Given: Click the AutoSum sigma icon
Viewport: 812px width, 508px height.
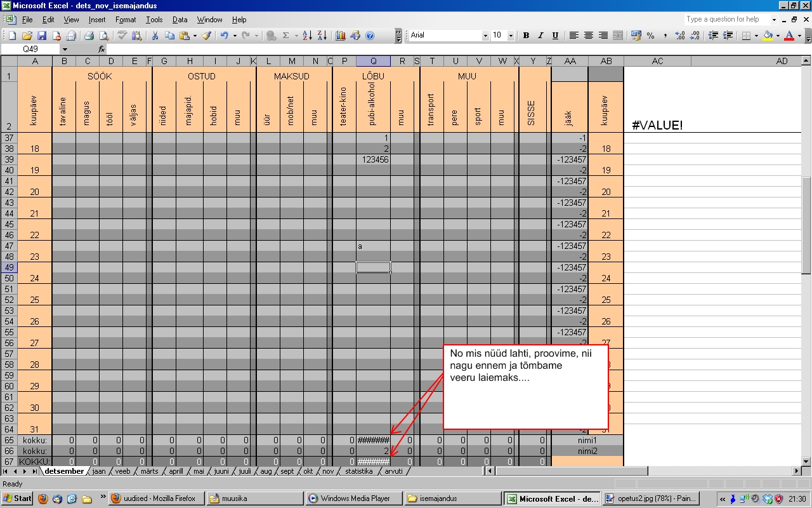Looking at the screenshot, I should (286, 36).
